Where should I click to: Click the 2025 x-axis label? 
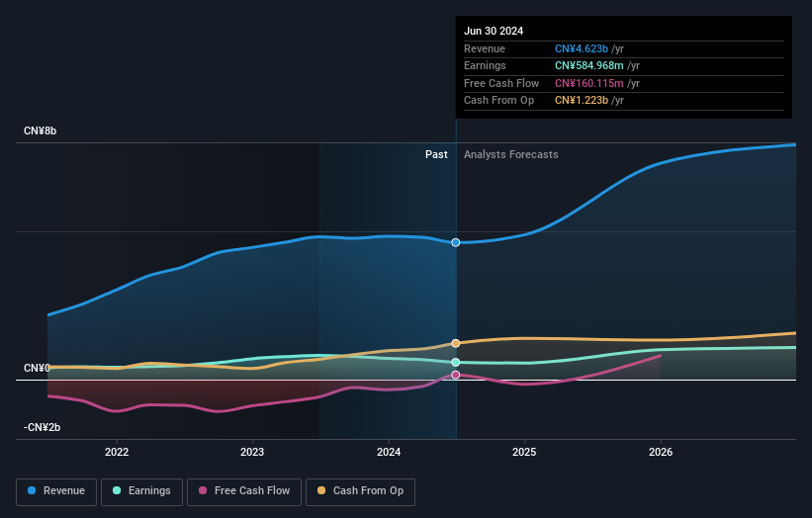pos(524,452)
